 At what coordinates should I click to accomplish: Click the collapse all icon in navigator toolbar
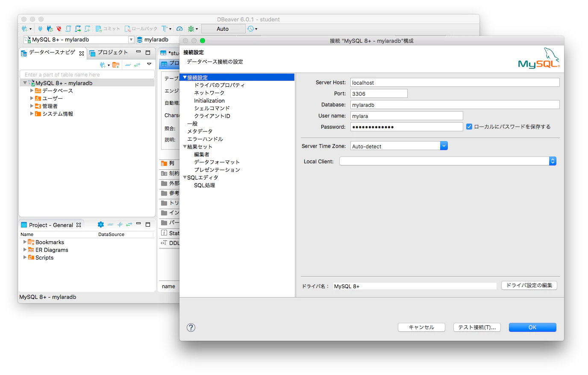pyautogui.click(x=128, y=65)
